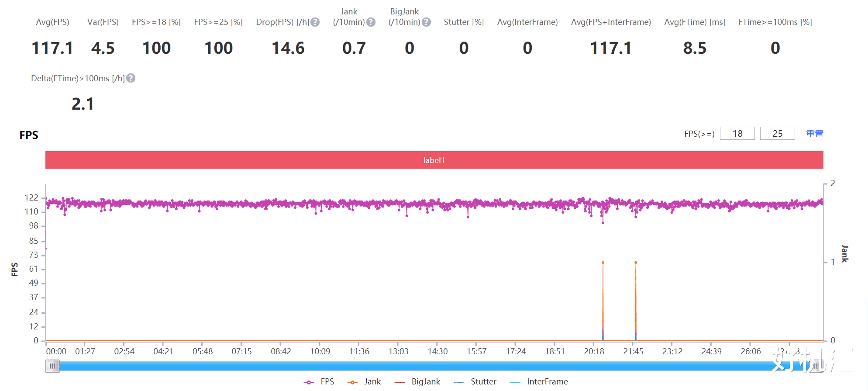Click the first orange Jank spike marker
The image size is (868, 391).
(x=603, y=263)
